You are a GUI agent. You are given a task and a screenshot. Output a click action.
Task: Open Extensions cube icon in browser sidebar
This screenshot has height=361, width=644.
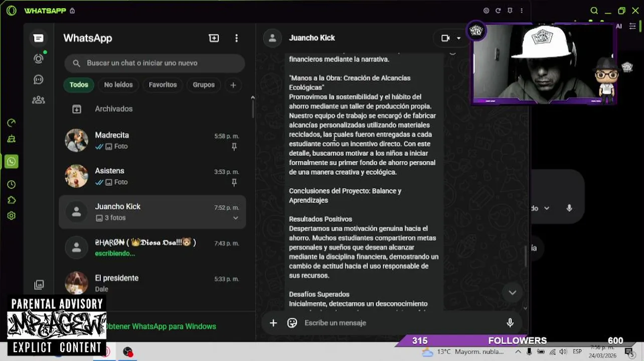(x=11, y=200)
